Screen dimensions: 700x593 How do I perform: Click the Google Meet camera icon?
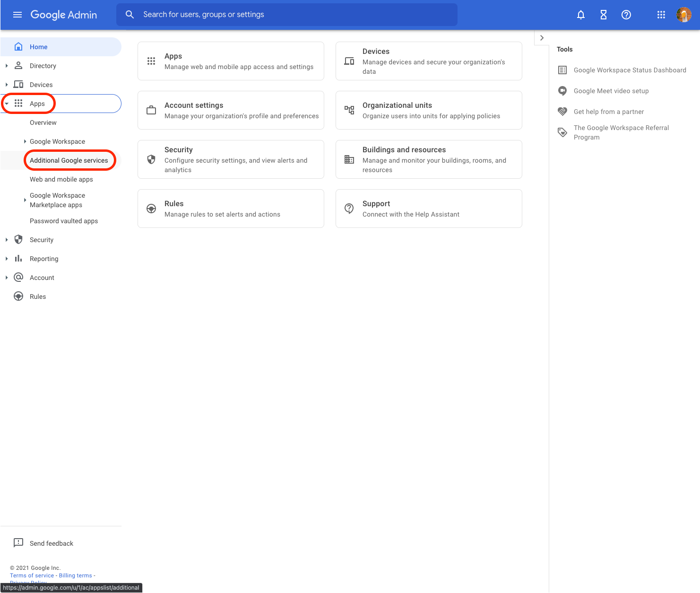562,91
